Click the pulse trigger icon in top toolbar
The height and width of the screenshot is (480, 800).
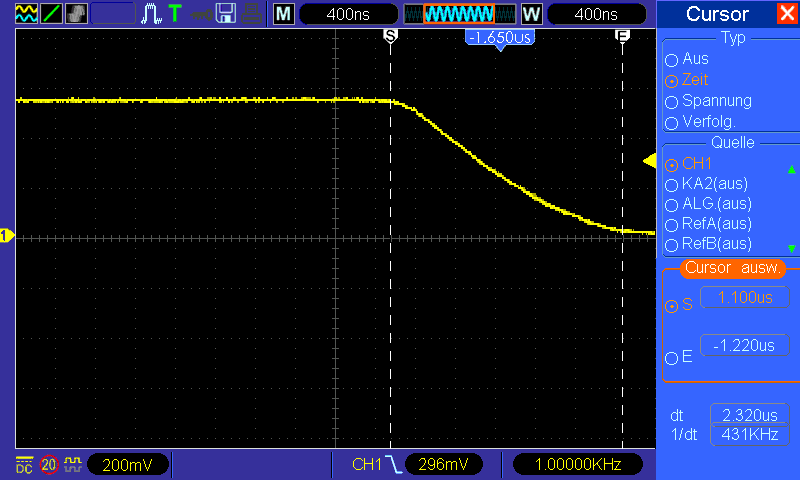click(152, 14)
